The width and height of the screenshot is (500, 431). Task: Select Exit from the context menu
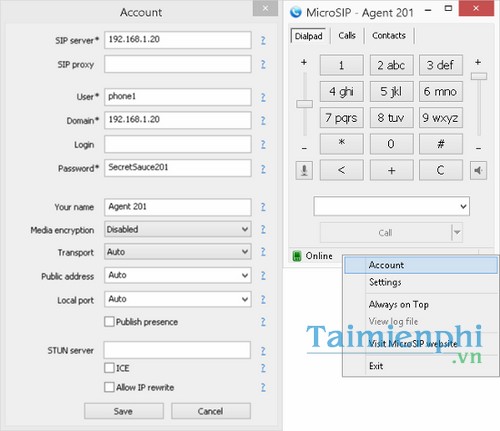point(421,366)
